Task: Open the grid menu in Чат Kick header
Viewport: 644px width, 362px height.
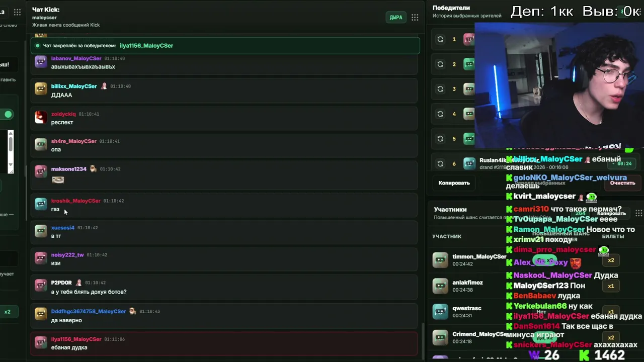Action: (x=415, y=18)
